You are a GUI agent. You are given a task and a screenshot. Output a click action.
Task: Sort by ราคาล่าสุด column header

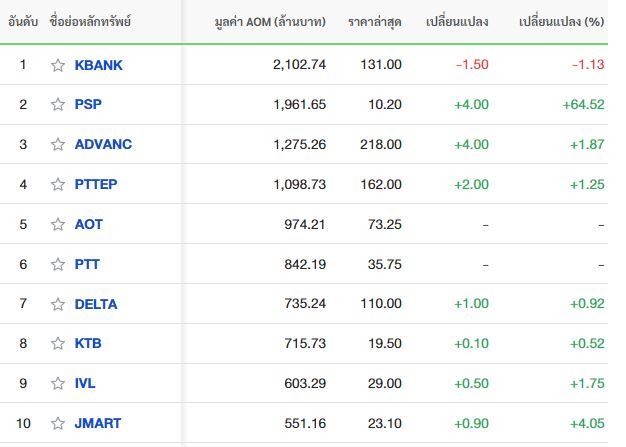pos(374,22)
